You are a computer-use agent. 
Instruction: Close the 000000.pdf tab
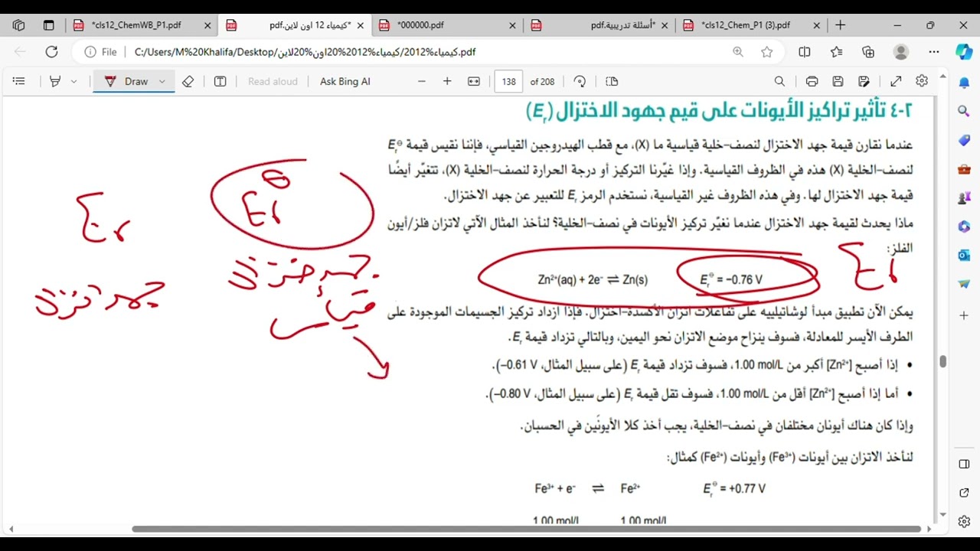tap(513, 25)
